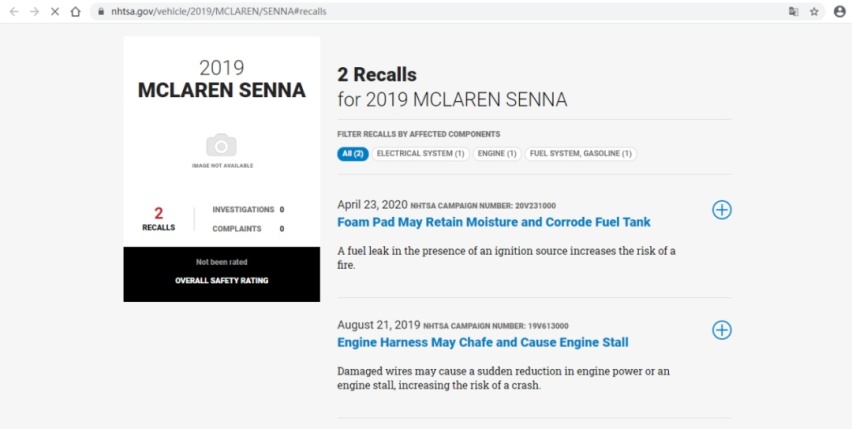Click the browser forward arrow
This screenshot has width=852, height=429.
34,11
